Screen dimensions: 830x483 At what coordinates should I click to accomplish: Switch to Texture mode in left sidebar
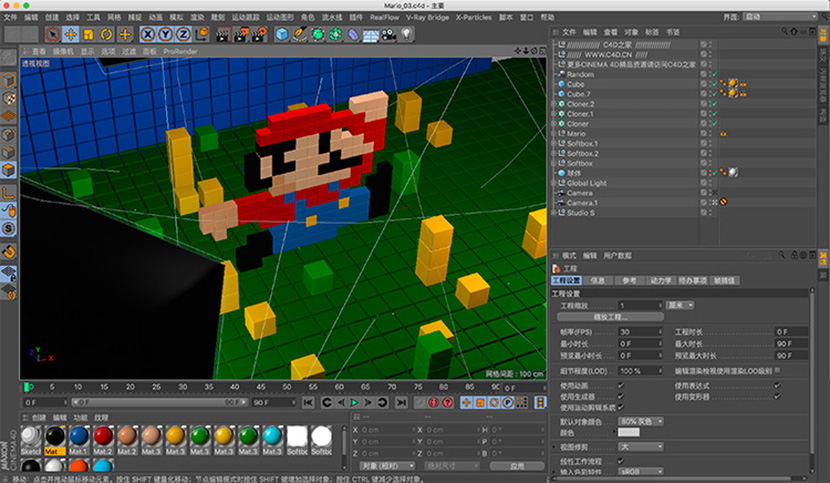(8, 99)
